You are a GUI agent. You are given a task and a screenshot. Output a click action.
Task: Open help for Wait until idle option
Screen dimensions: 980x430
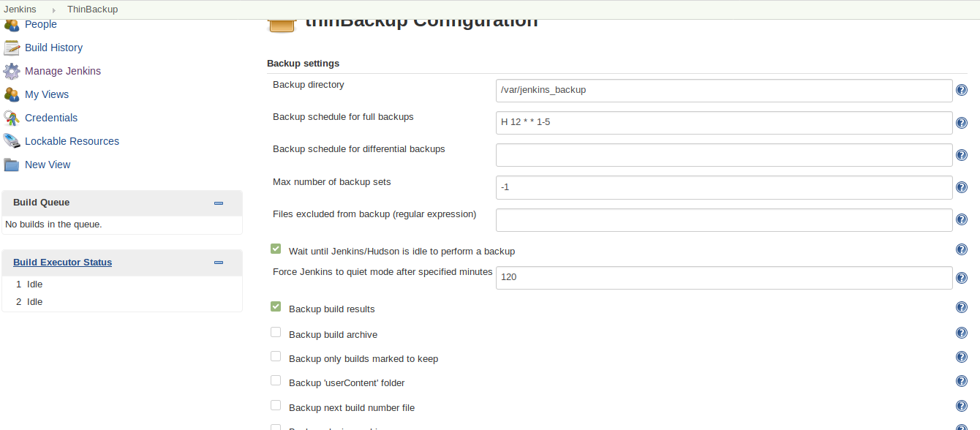962,249
